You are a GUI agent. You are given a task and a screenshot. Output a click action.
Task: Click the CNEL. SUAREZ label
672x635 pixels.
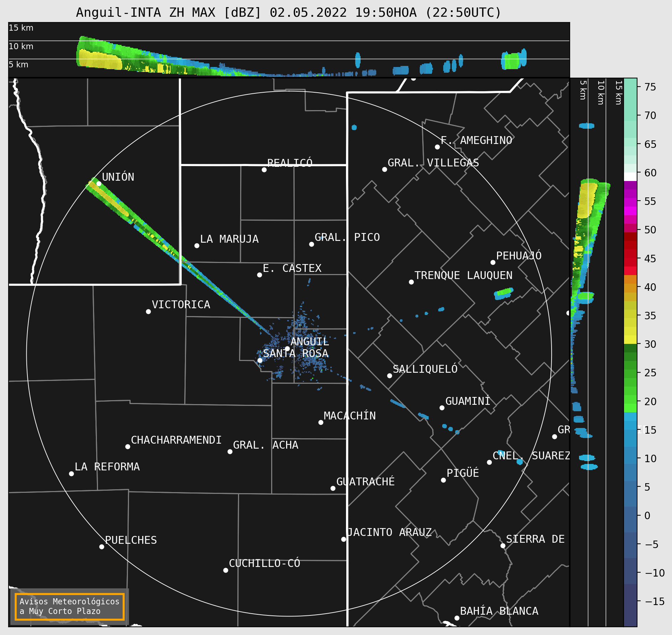[531, 456]
